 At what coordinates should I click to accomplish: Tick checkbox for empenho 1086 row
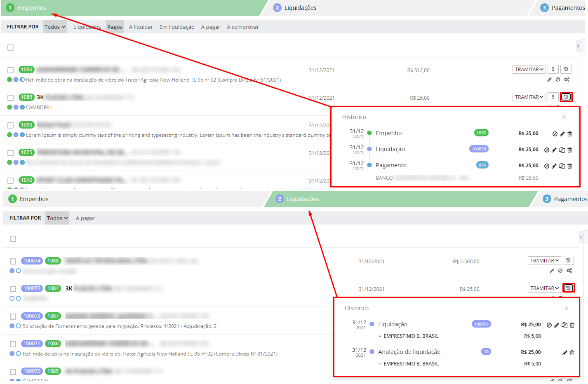(11, 70)
